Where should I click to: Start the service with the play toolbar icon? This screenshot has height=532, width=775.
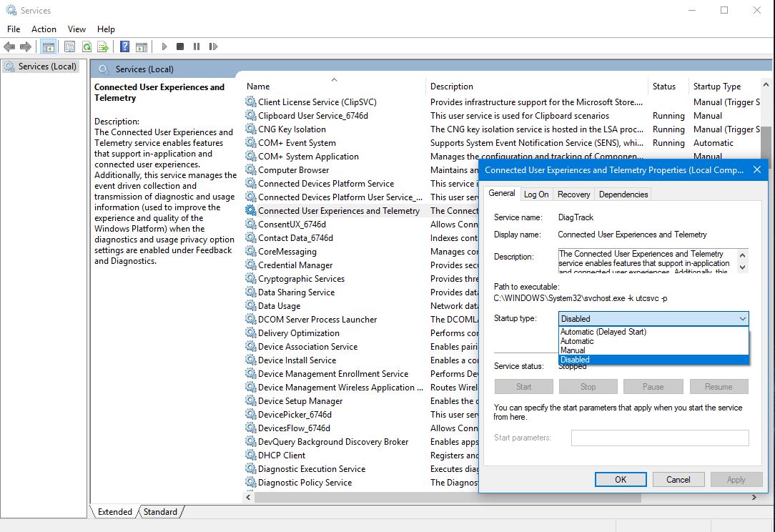[164, 46]
